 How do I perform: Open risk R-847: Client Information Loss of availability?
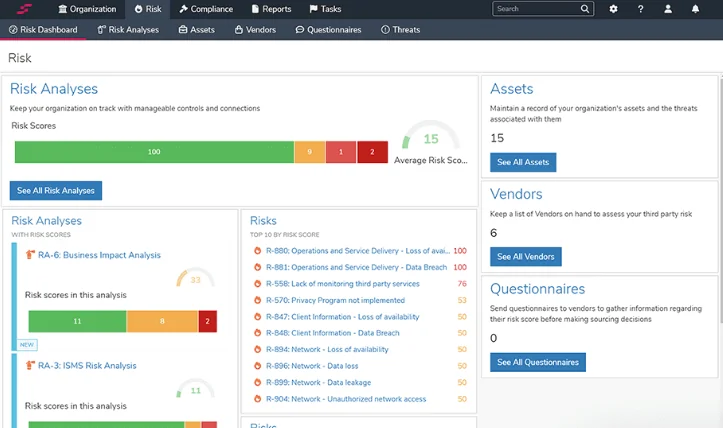coord(343,316)
